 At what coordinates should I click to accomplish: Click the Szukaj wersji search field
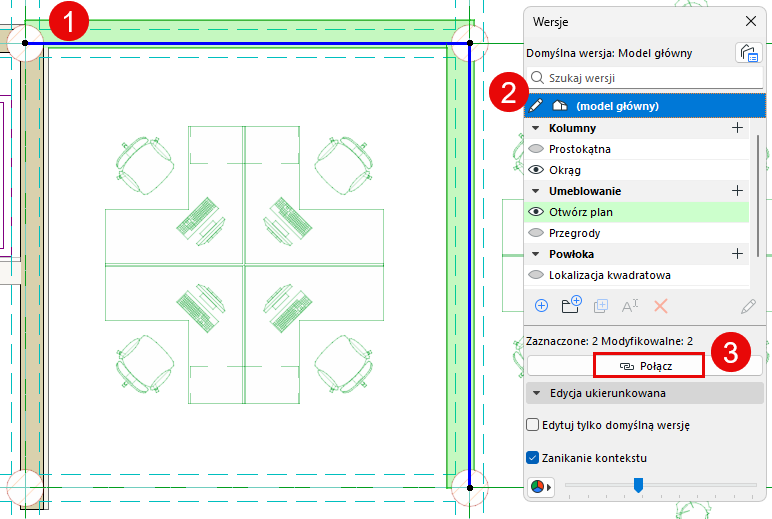click(x=645, y=78)
